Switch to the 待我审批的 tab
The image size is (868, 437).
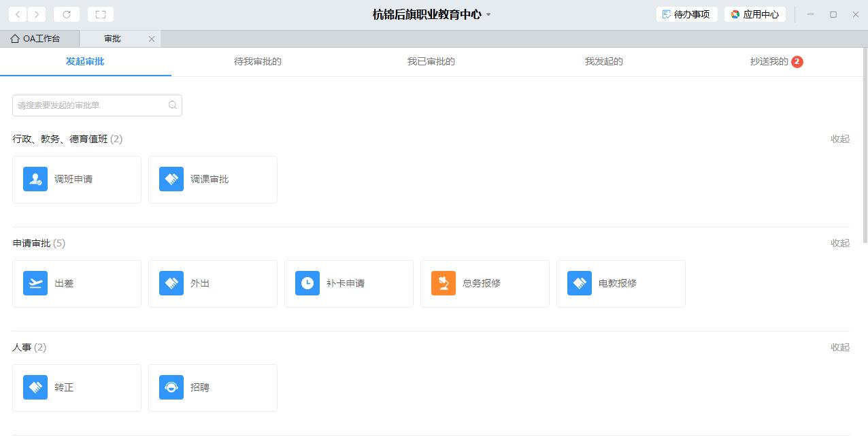[x=258, y=61]
